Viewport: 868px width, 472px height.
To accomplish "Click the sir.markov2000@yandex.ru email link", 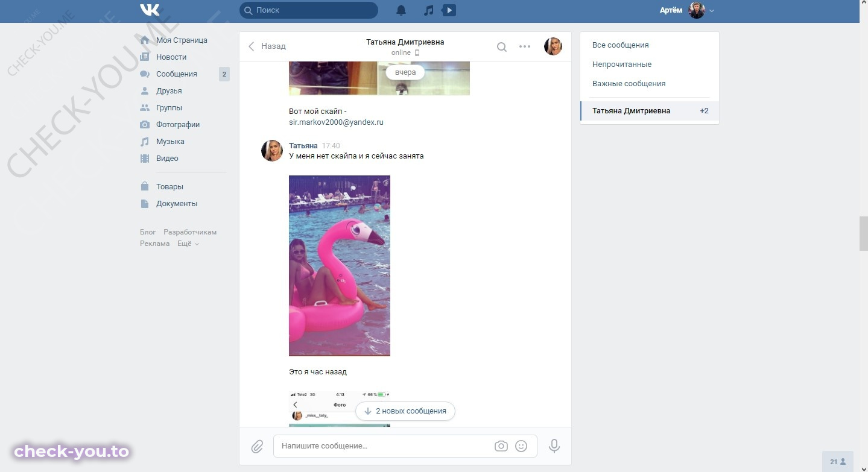I will click(x=336, y=122).
